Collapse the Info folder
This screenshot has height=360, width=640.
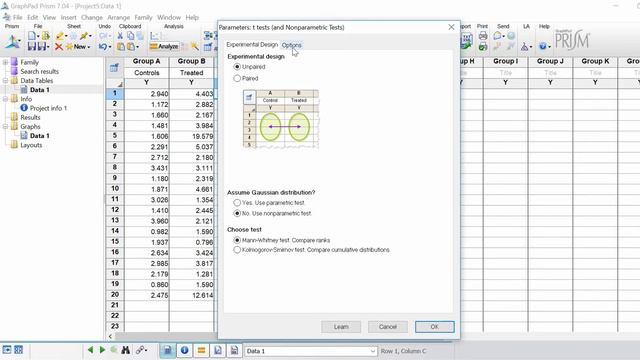click(5, 99)
